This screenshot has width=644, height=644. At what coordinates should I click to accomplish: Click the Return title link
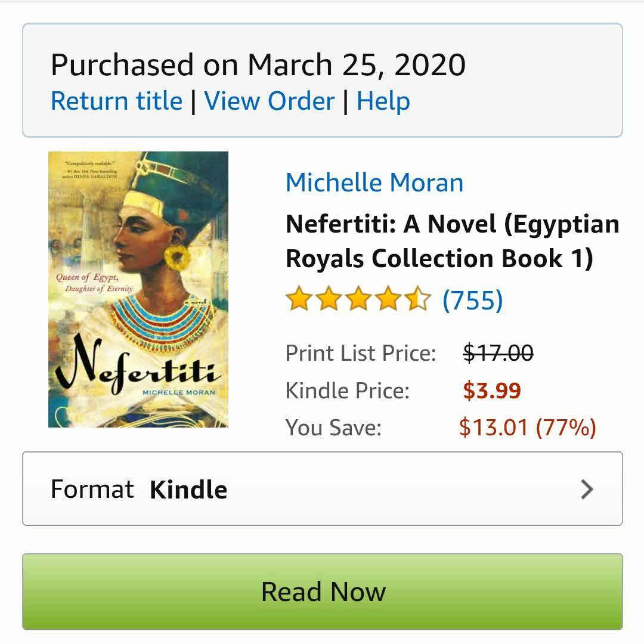click(116, 101)
